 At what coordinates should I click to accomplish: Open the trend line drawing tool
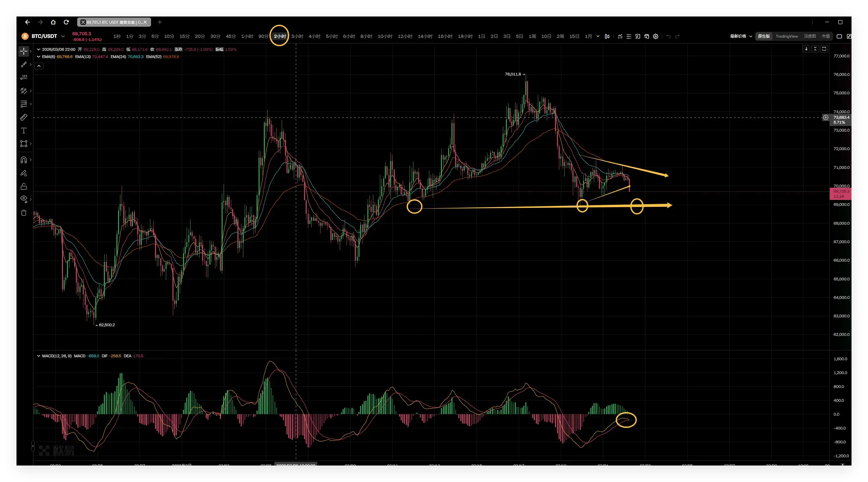24,64
